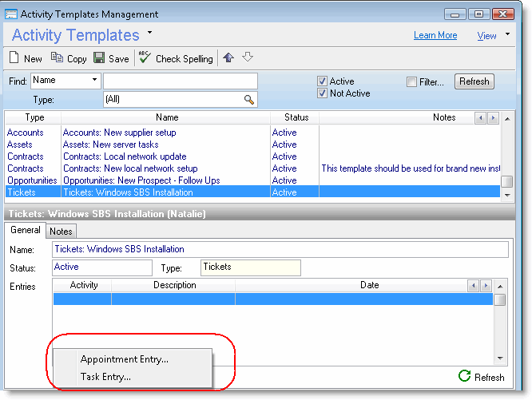Click the Notes column header

(444, 117)
